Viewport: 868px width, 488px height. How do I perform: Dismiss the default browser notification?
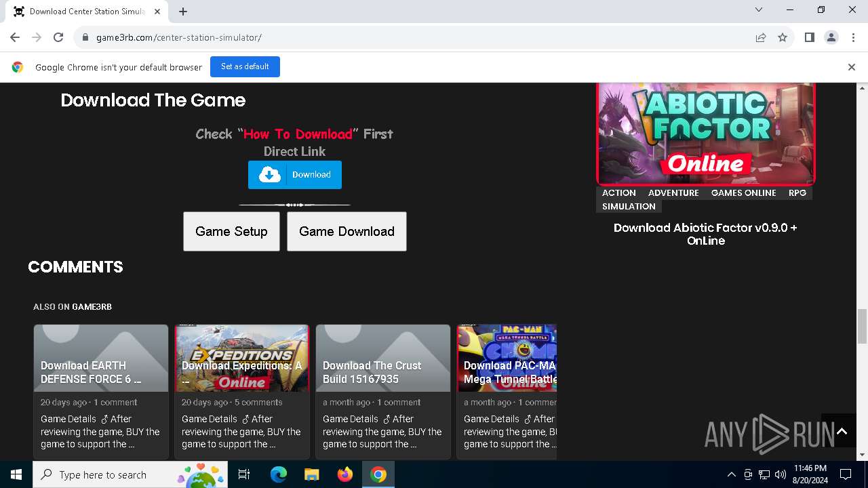(851, 66)
